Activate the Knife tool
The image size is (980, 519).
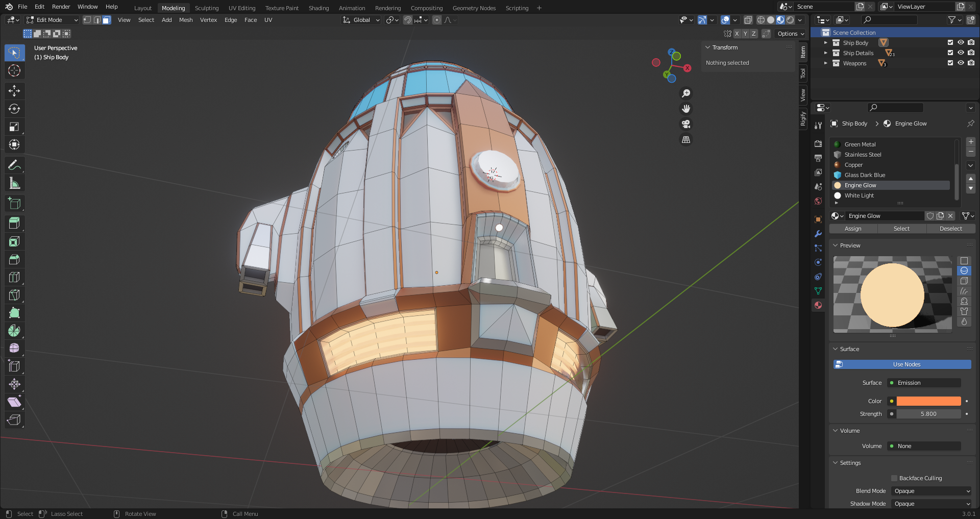point(14,295)
